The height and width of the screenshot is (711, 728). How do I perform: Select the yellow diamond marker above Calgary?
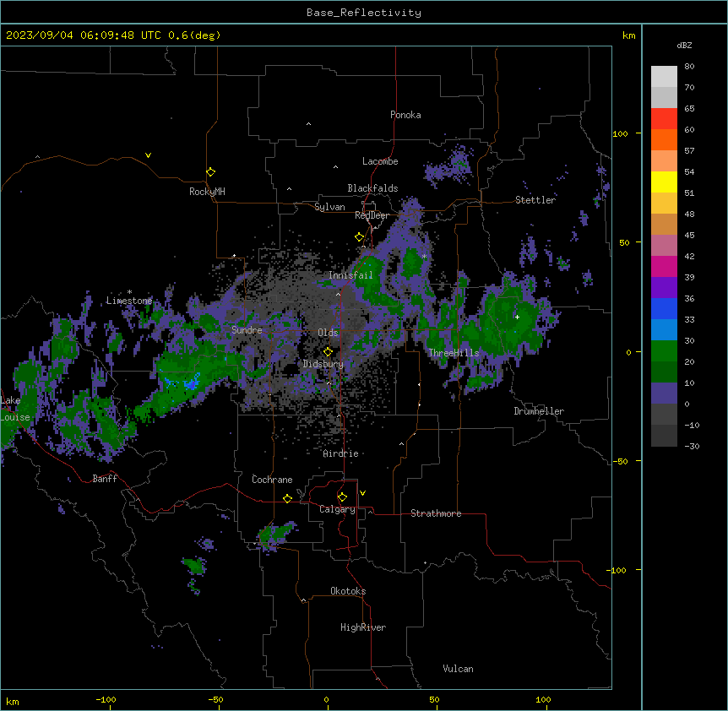(342, 497)
